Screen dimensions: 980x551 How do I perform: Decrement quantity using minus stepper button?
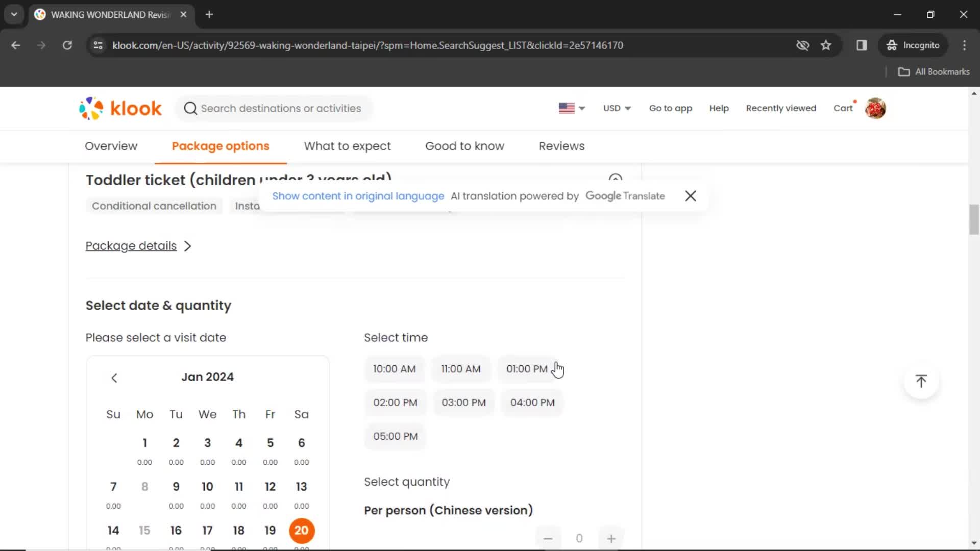click(548, 538)
